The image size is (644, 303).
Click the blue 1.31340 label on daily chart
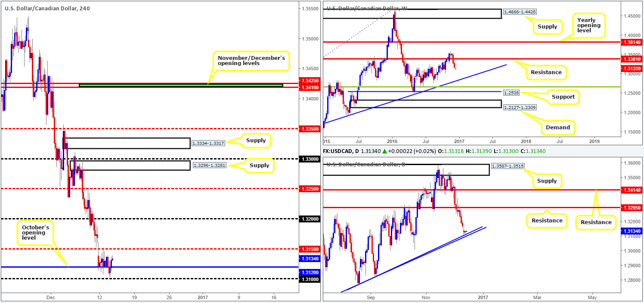632,231
